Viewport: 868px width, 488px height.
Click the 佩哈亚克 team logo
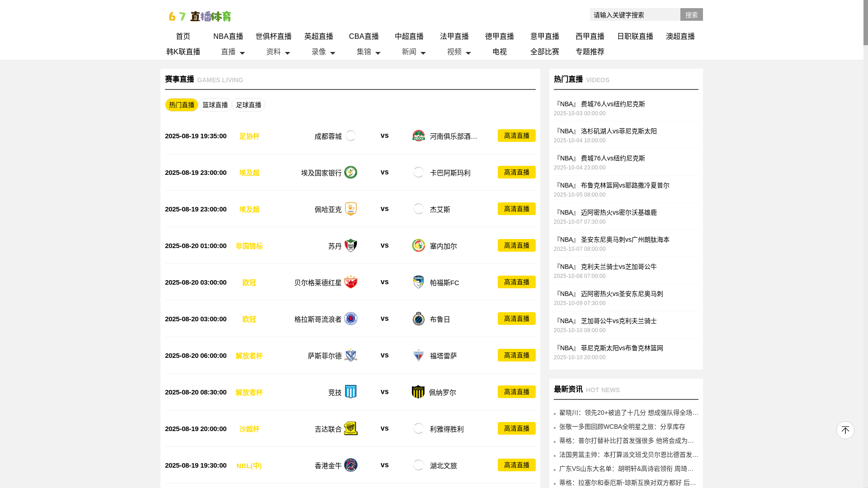click(351, 209)
